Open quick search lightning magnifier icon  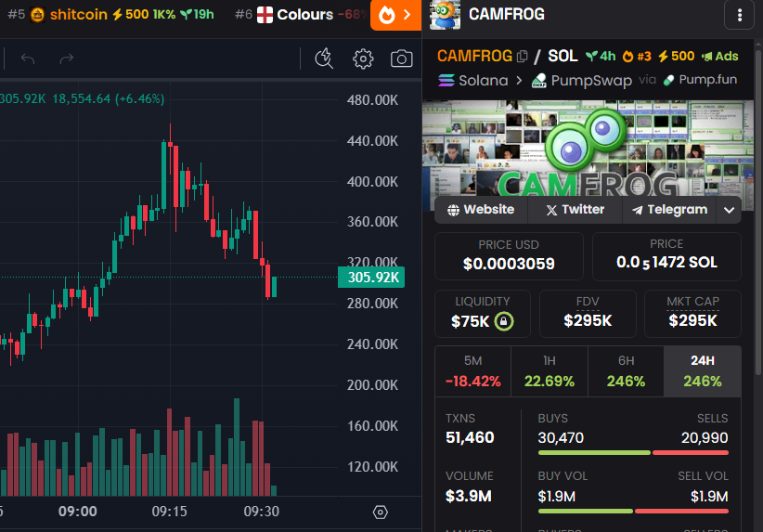click(324, 58)
